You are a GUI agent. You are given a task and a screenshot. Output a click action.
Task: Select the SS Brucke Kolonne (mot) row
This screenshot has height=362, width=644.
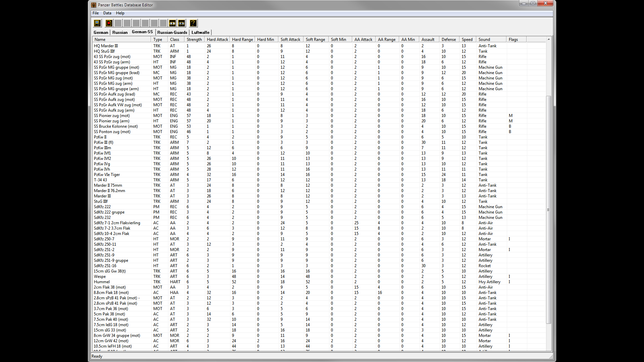(319, 126)
